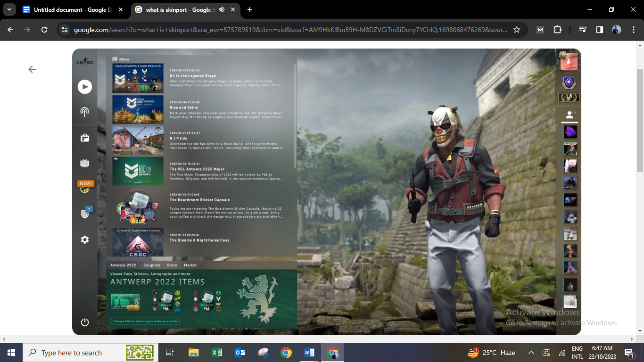Viewport: 644px width, 362px height.
Task: Bookmark this page with the star icon
Action: pyautogui.click(x=517, y=30)
